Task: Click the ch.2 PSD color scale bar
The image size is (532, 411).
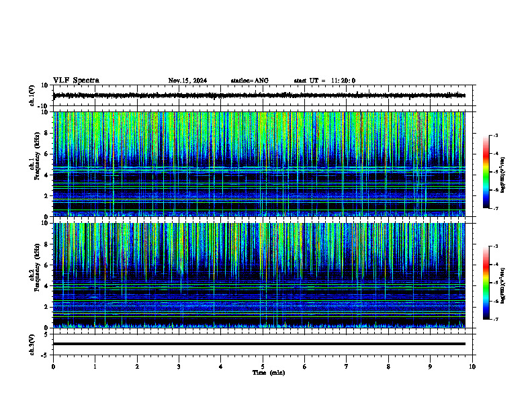Action: [x=486, y=283]
